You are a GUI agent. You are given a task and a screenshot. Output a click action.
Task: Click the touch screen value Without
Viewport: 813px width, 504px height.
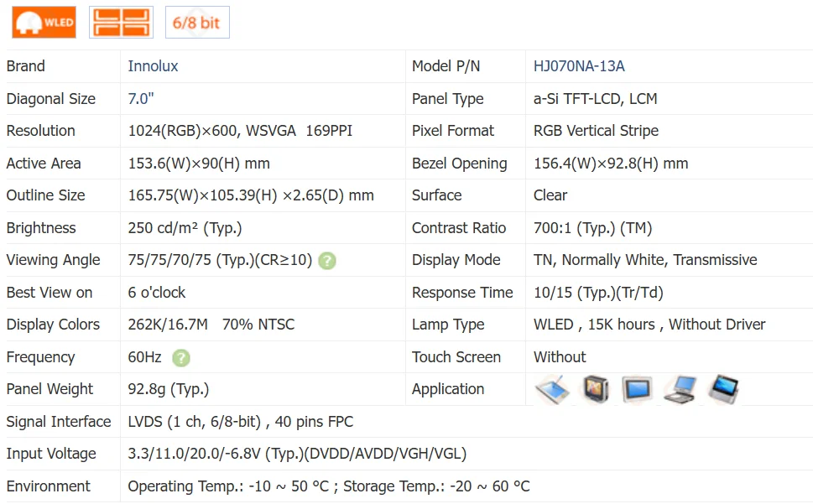click(560, 357)
